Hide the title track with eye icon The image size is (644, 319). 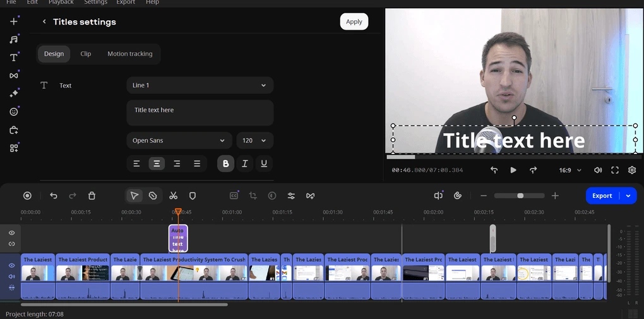(x=11, y=233)
